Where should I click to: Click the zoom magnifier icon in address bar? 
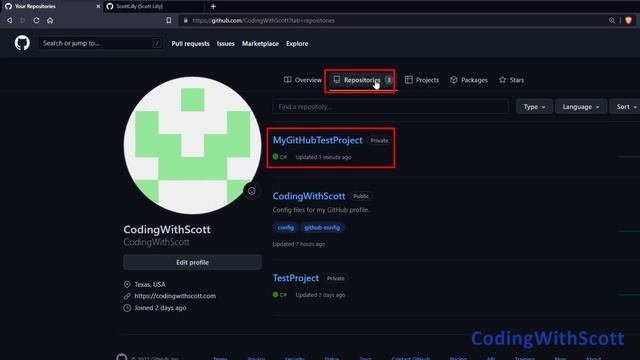pyautogui.click(x=611, y=20)
